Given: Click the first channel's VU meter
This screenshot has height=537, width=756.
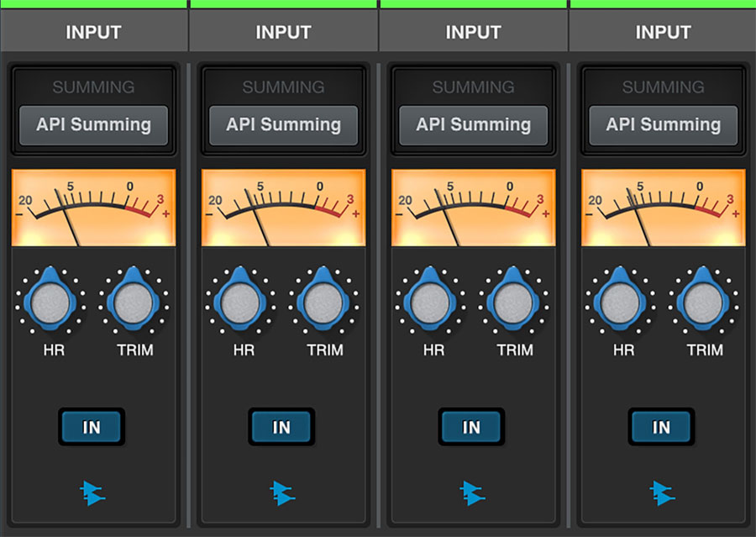Looking at the screenshot, I should point(93,208).
